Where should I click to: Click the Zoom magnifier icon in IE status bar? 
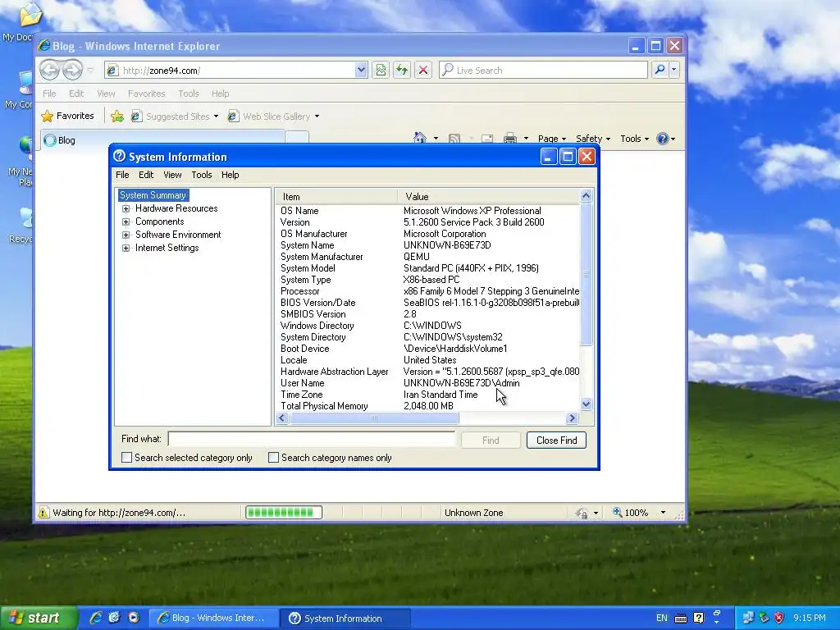point(617,512)
